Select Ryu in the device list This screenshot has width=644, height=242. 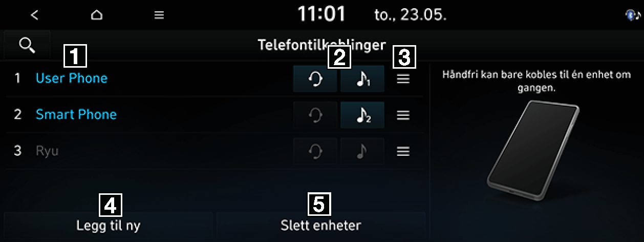[47, 151]
